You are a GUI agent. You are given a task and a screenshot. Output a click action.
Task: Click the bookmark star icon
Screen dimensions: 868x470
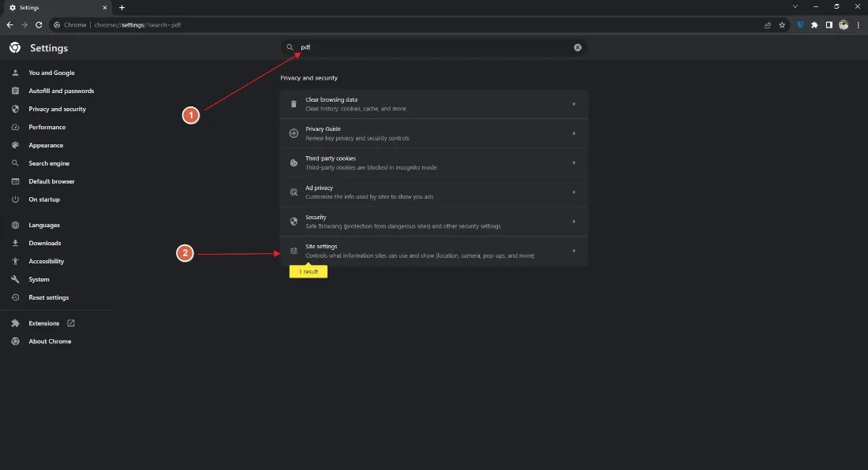[782, 24]
